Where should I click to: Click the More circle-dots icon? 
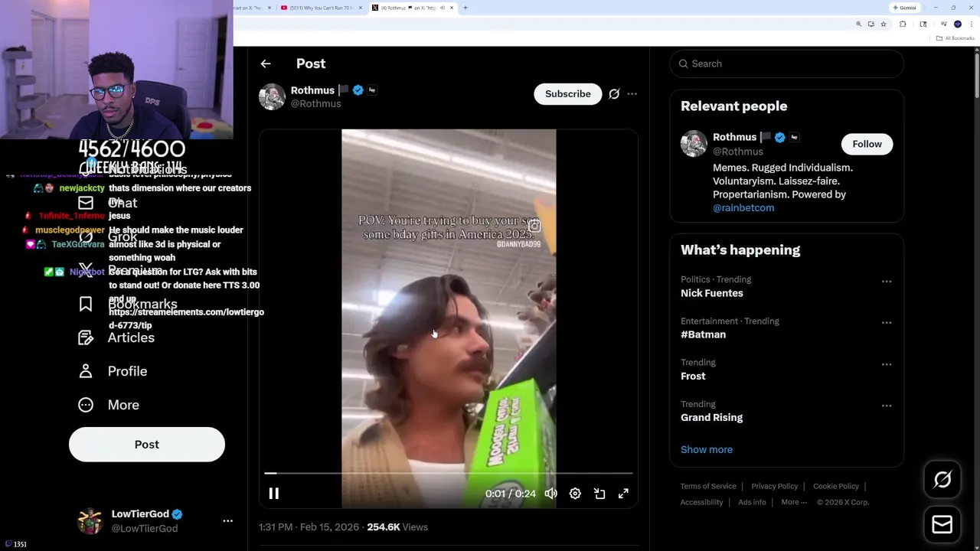(x=86, y=405)
